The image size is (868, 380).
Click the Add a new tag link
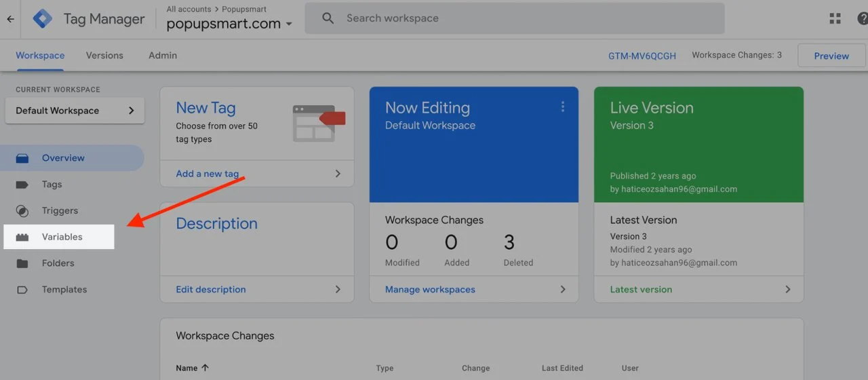point(207,174)
